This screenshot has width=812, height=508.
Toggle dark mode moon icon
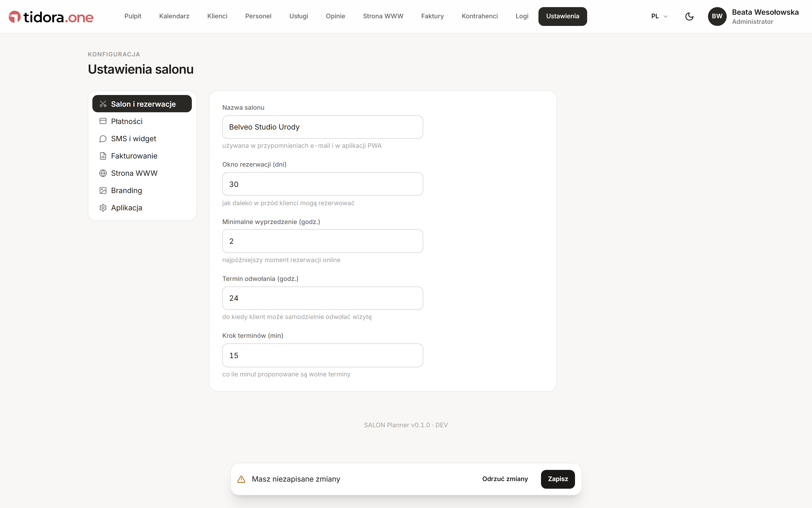pyautogui.click(x=689, y=17)
